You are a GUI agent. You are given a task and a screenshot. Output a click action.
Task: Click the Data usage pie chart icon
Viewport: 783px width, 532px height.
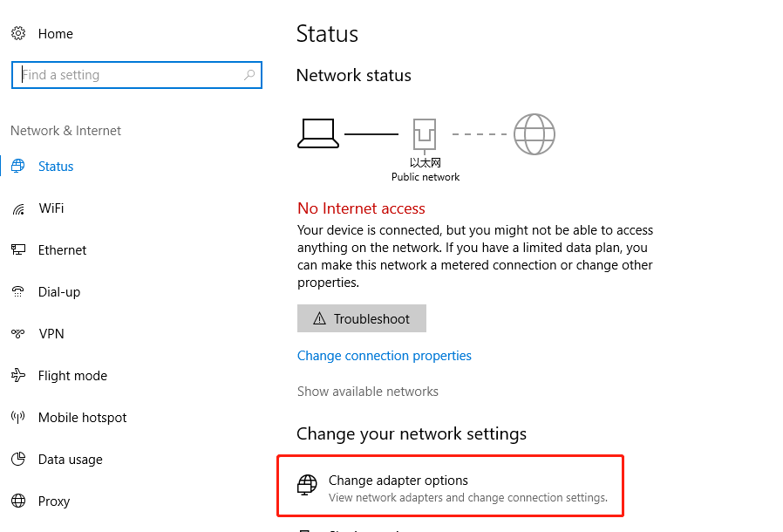(18, 459)
